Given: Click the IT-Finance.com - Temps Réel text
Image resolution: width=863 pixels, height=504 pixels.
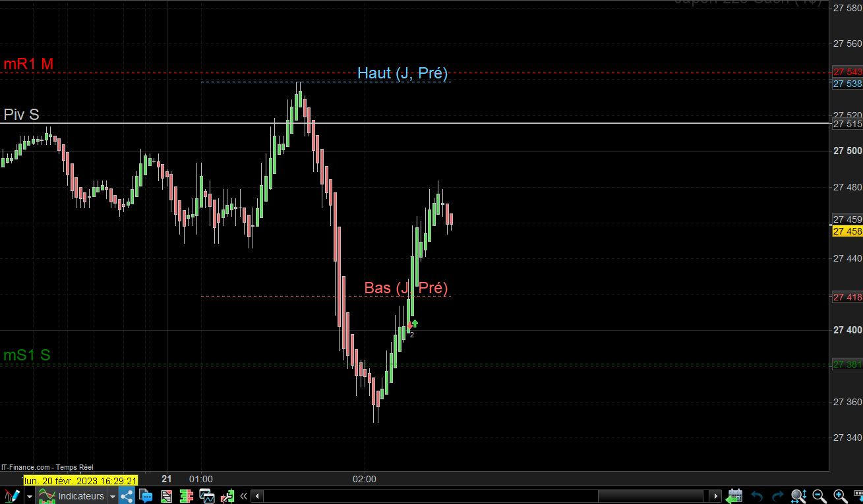Looking at the screenshot, I should click(x=47, y=467).
